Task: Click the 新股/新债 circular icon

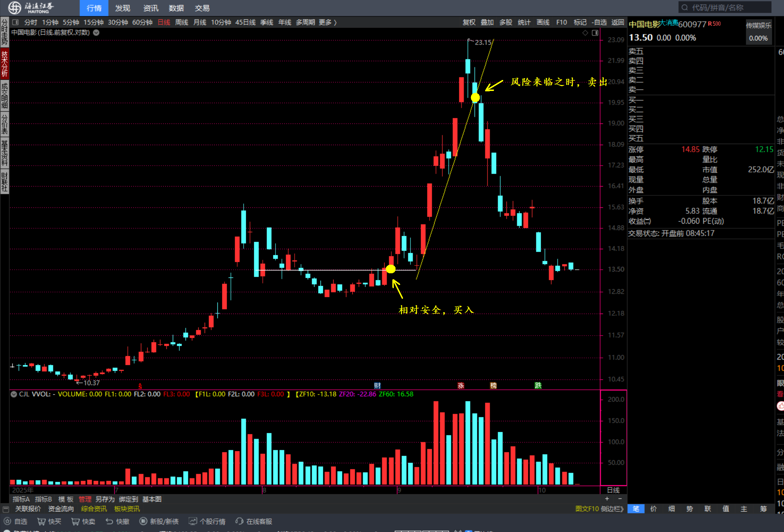Action: tap(143, 521)
